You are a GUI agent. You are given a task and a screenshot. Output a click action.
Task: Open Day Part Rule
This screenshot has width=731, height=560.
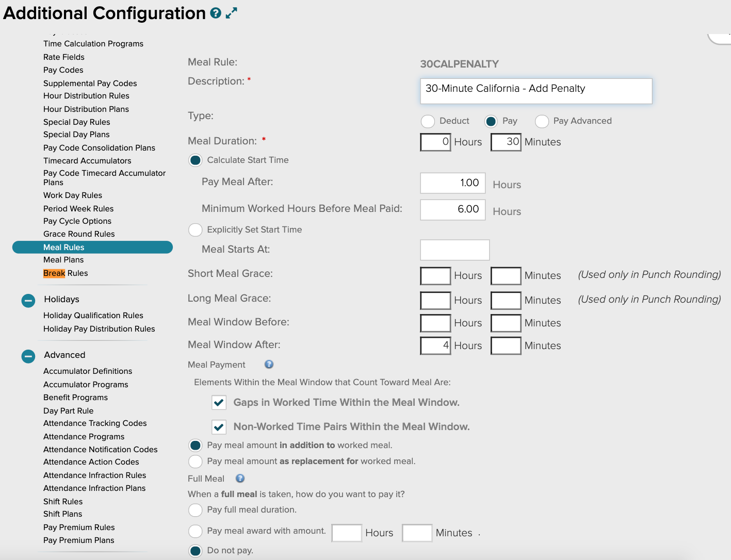[x=69, y=411]
